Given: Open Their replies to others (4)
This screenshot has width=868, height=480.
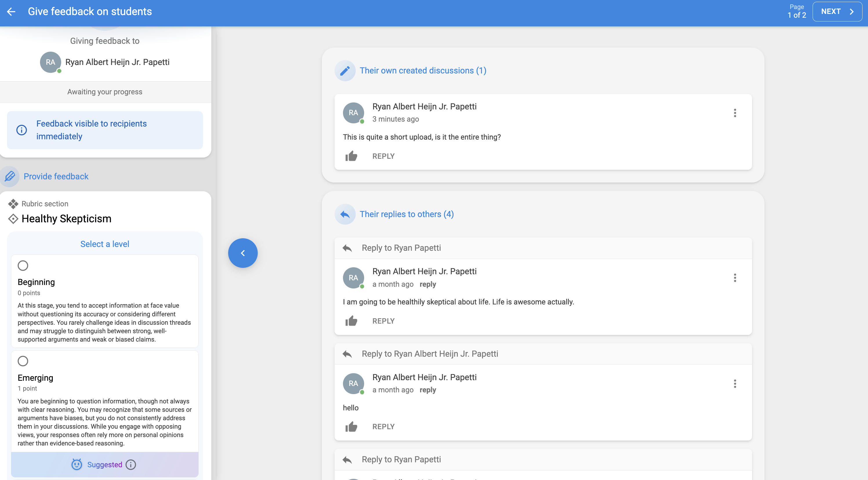Looking at the screenshot, I should pos(407,214).
